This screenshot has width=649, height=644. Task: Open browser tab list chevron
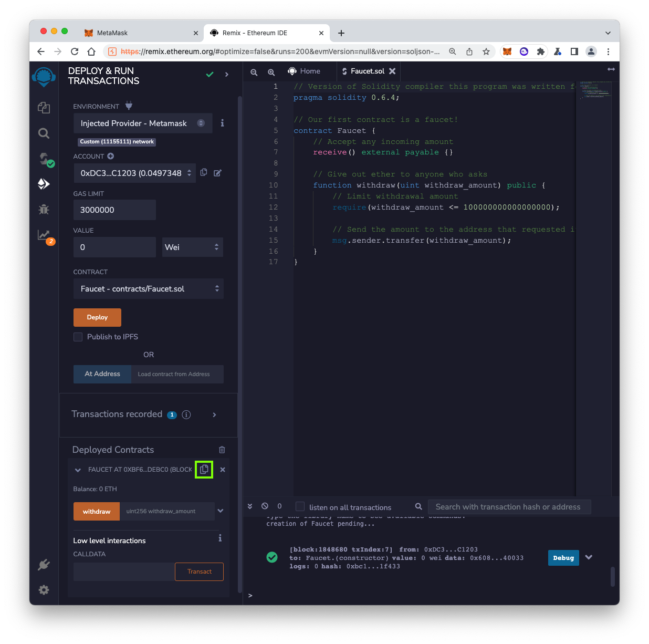point(608,33)
